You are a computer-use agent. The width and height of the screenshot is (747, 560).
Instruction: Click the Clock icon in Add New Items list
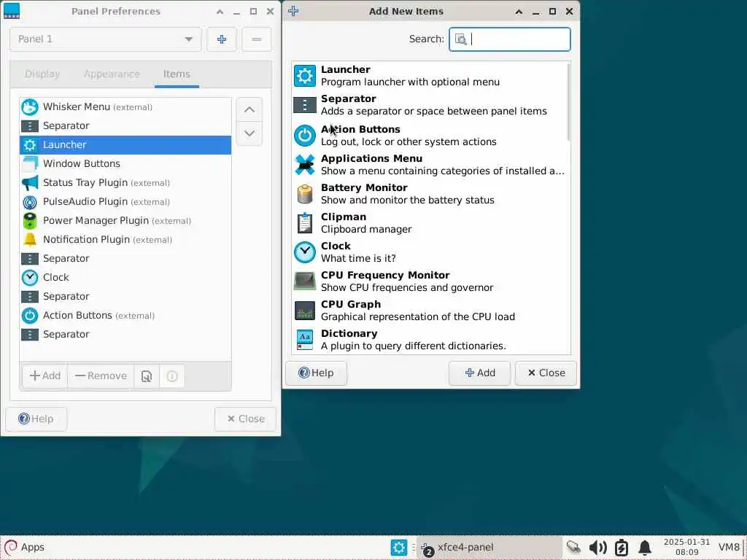(x=304, y=252)
